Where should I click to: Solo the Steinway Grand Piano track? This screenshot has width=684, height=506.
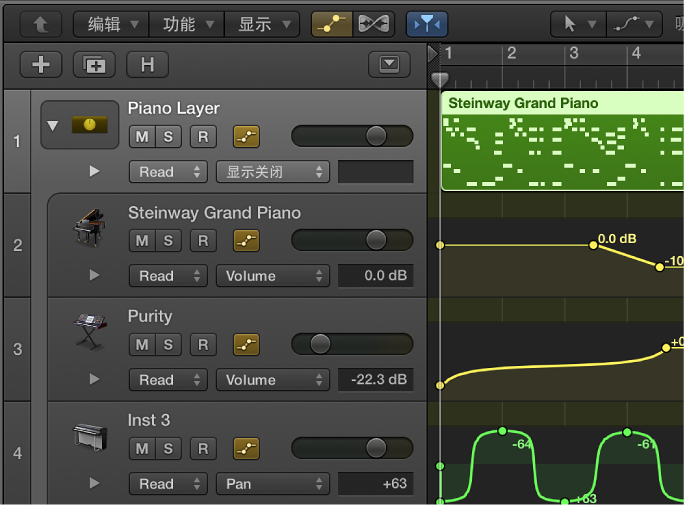pyautogui.click(x=168, y=241)
